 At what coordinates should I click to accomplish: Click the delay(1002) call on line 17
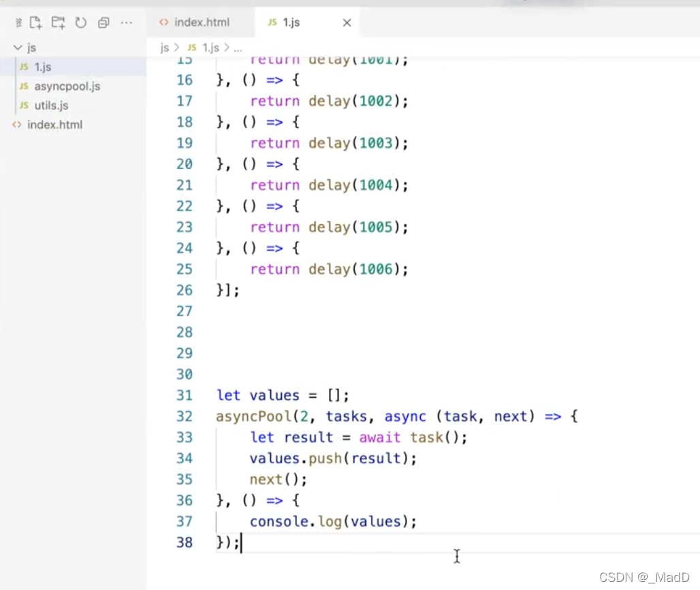coord(353,102)
